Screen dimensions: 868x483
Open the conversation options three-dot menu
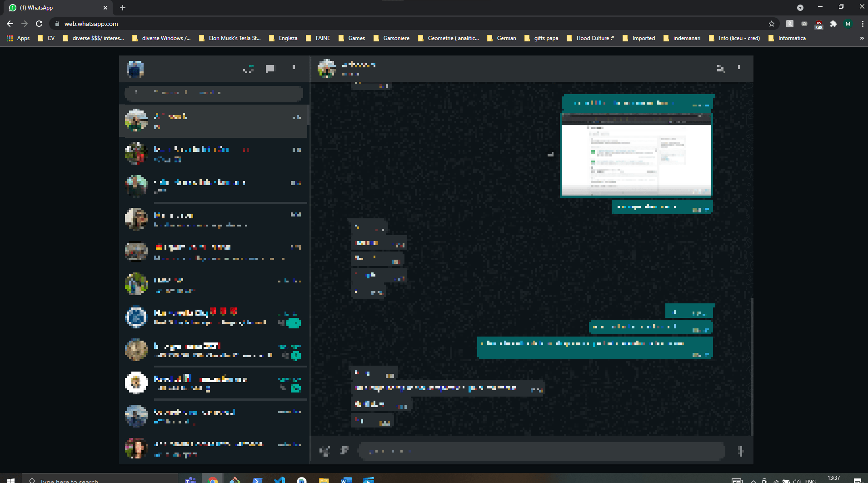pyautogui.click(x=739, y=68)
